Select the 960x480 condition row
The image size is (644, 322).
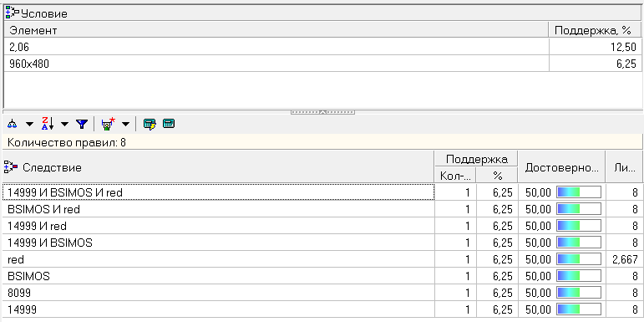tap(322, 64)
